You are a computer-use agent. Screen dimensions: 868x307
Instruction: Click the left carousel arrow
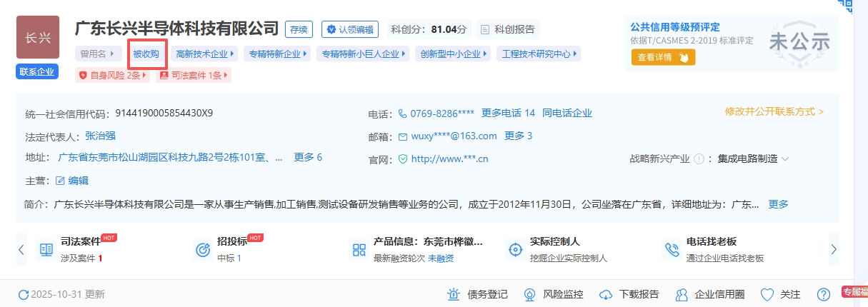coord(21,249)
